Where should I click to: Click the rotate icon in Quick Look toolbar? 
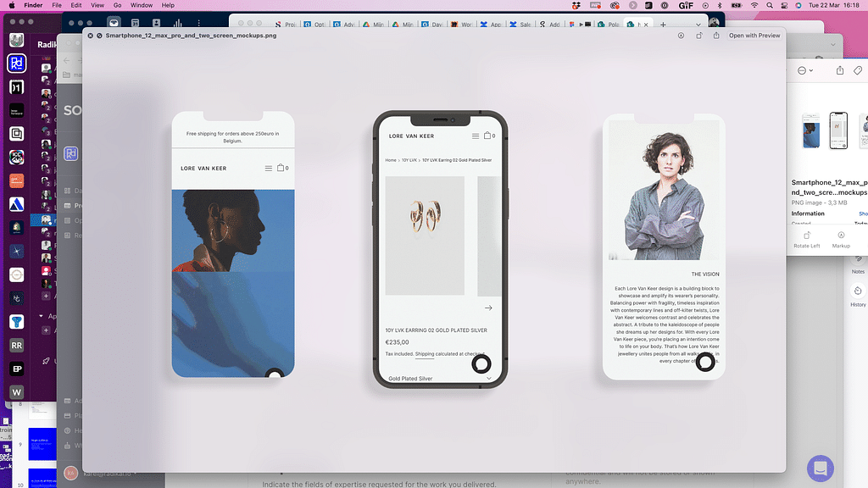699,36
